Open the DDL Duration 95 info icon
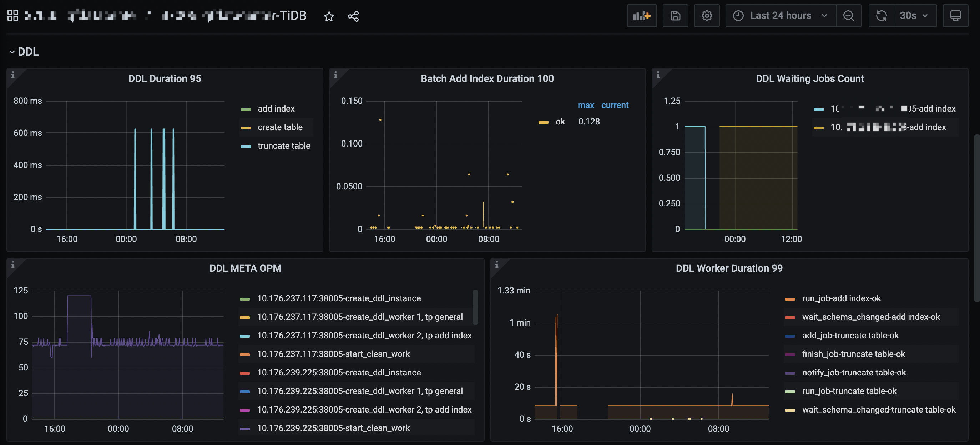980x445 pixels. click(x=13, y=75)
